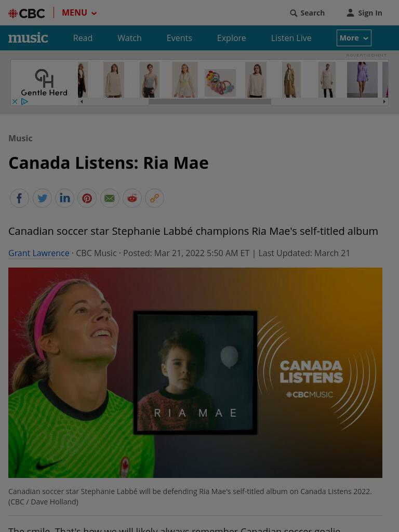Advance ad carousel right arrow
The width and height of the screenshot is (399, 532).
coord(384,101)
